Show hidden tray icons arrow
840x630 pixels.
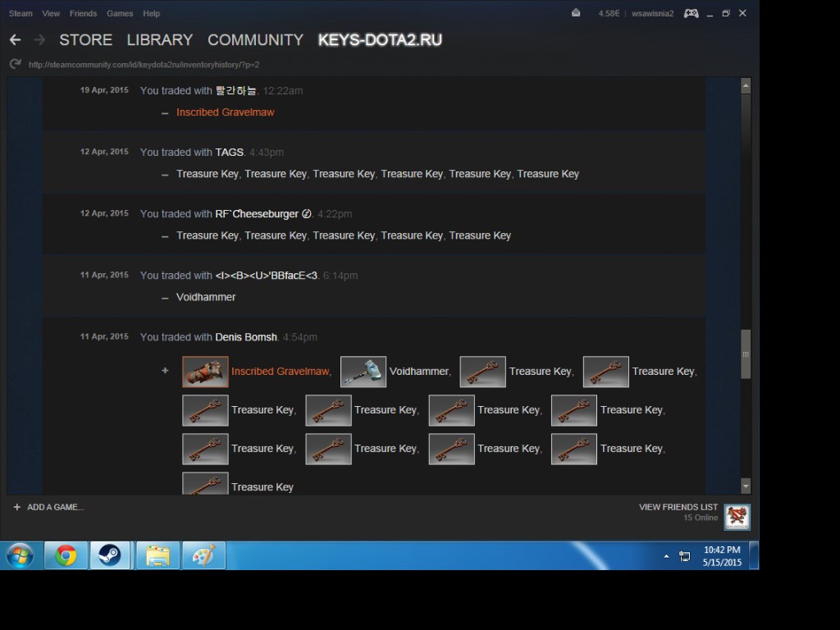click(666, 556)
